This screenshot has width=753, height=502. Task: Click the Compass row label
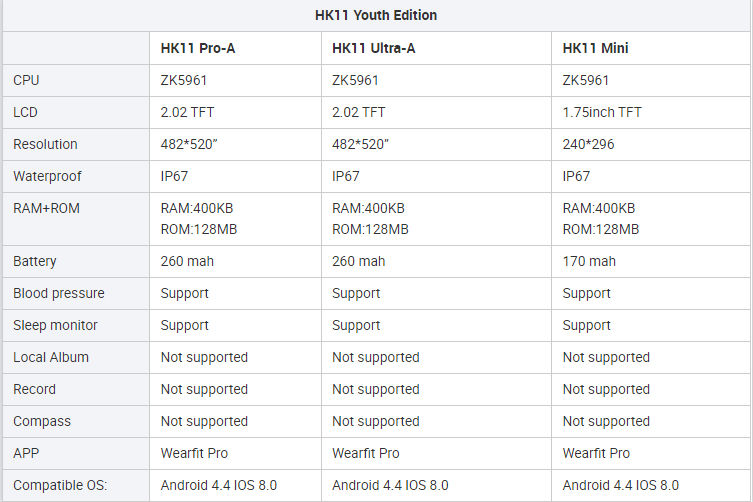click(42, 421)
